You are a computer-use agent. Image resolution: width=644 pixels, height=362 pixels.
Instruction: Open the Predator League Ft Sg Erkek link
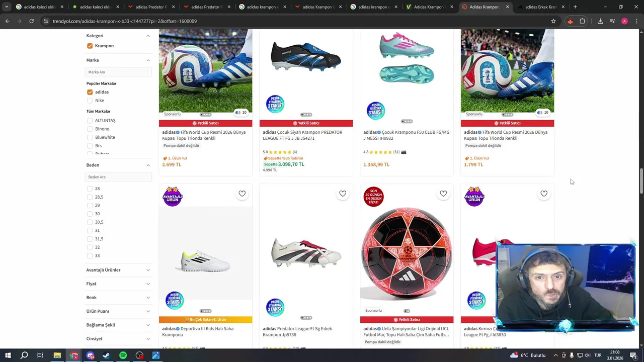point(297,332)
